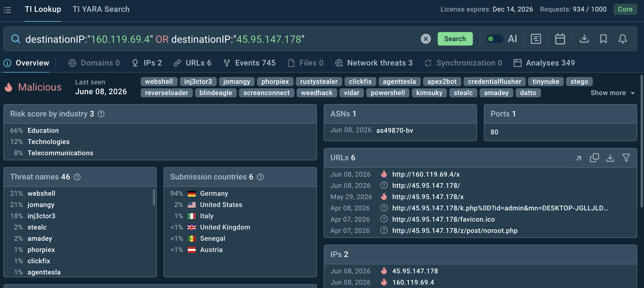Image resolution: width=644 pixels, height=288 pixels.
Task: Open the calendar date filter icon
Action: 560,39
